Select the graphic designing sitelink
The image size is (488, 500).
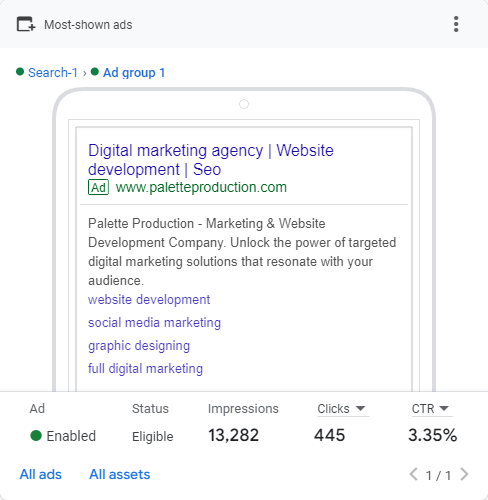(139, 346)
